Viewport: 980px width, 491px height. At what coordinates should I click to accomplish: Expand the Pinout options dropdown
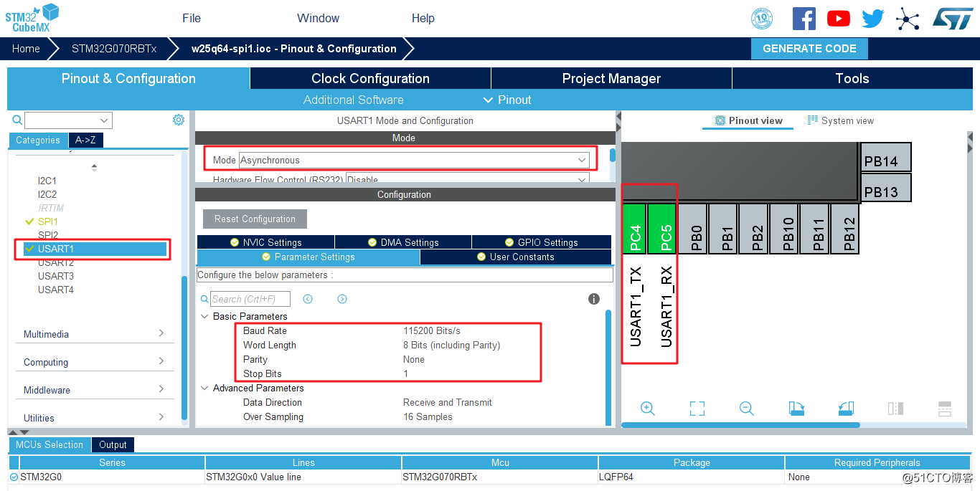tap(508, 100)
